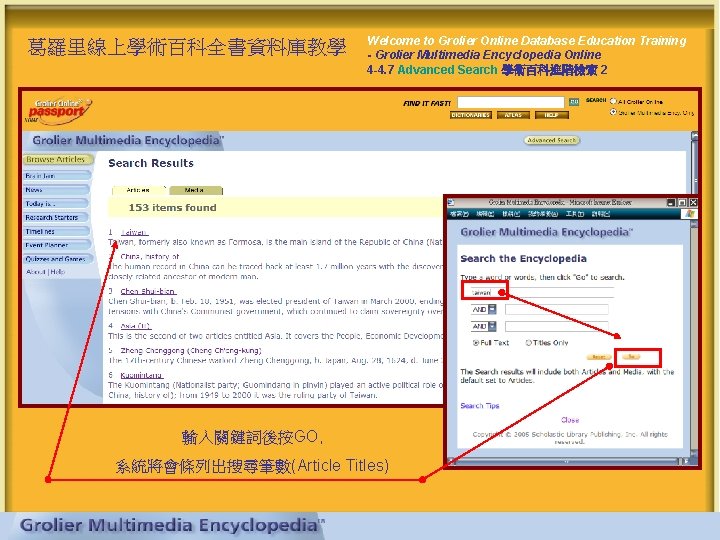
Task: Choose the Titles Only search option
Action: coord(529,343)
